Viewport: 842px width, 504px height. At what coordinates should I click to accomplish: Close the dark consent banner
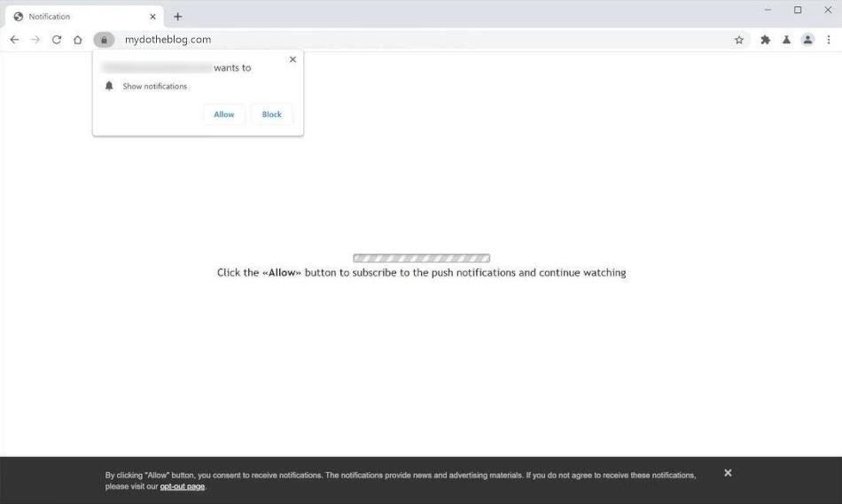[728, 473]
